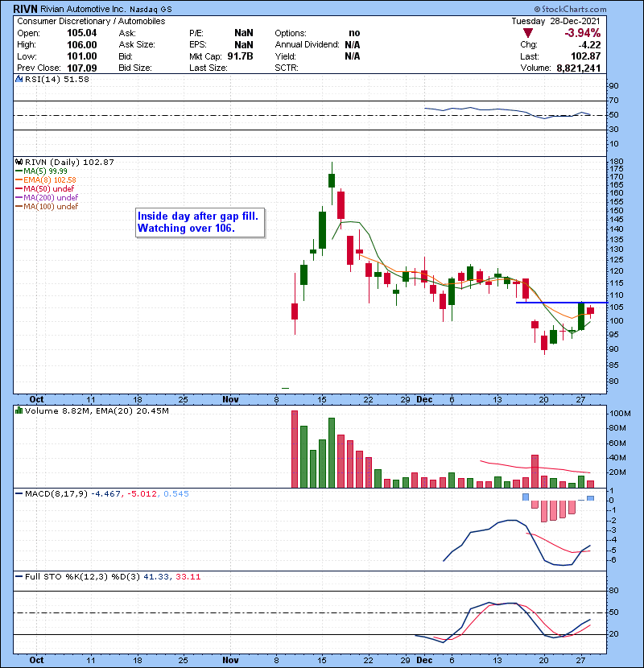Click the 100M volume axis label
This screenshot has height=668, width=644.
[x=620, y=413]
